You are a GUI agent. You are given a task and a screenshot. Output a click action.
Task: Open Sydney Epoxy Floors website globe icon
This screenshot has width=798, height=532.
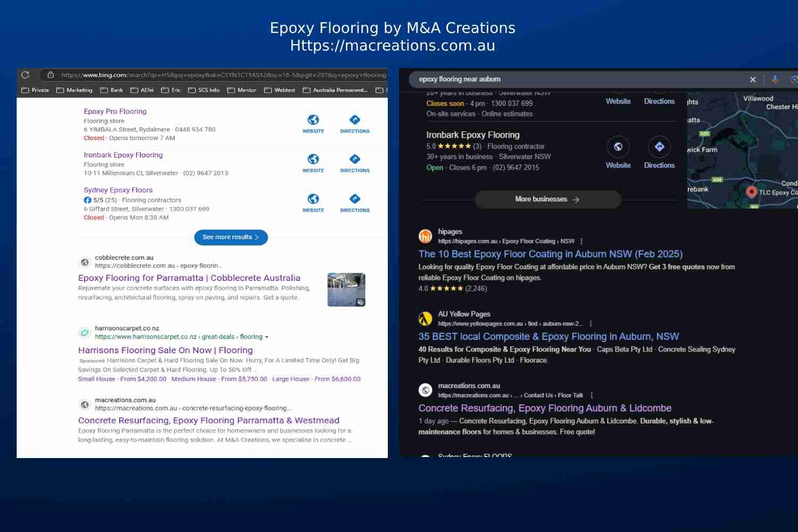[x=313, y=199]
